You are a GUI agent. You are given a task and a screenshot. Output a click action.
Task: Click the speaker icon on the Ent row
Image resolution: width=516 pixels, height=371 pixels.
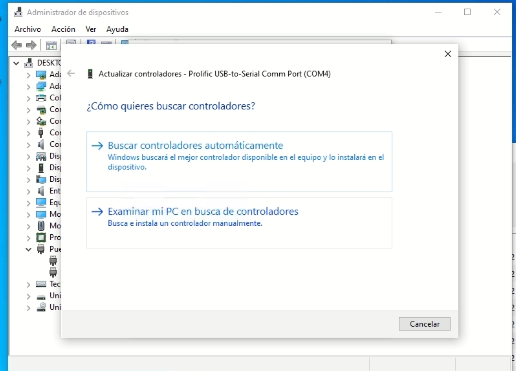coord(41,191)
